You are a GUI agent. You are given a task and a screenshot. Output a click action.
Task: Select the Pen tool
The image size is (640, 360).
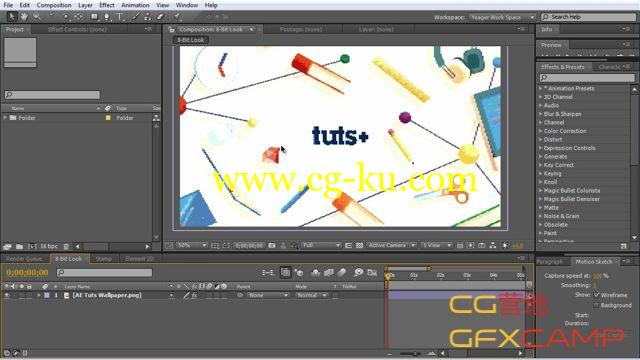(x=107, y=17)
